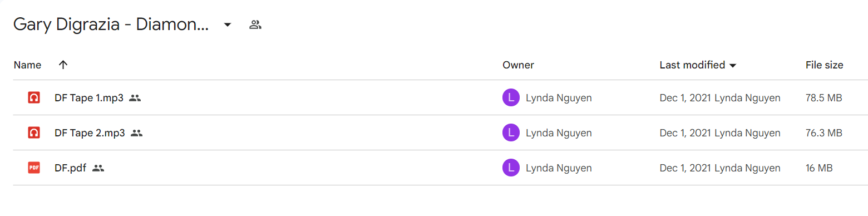Click the shared people icon beside folder title
The height and width of the screenshot is (216, 868).
[255, 24]
